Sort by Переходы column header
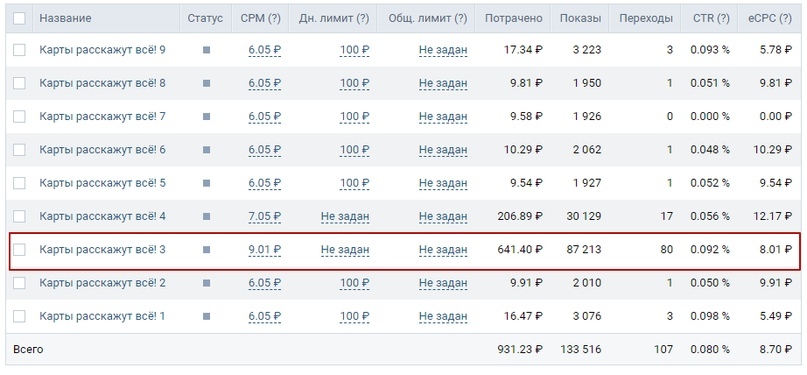 646,19
